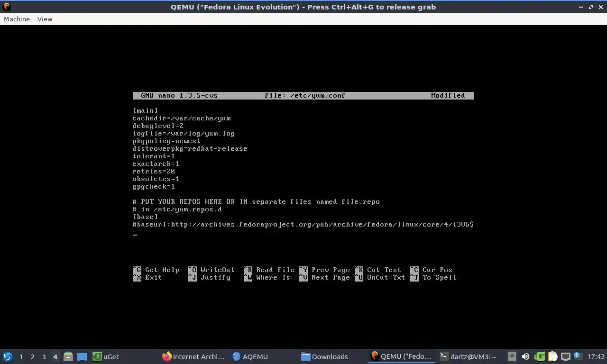Click the blue show desktop icon
The height and width of the screenshot is (364, 607).
click(x=82, y=356)
